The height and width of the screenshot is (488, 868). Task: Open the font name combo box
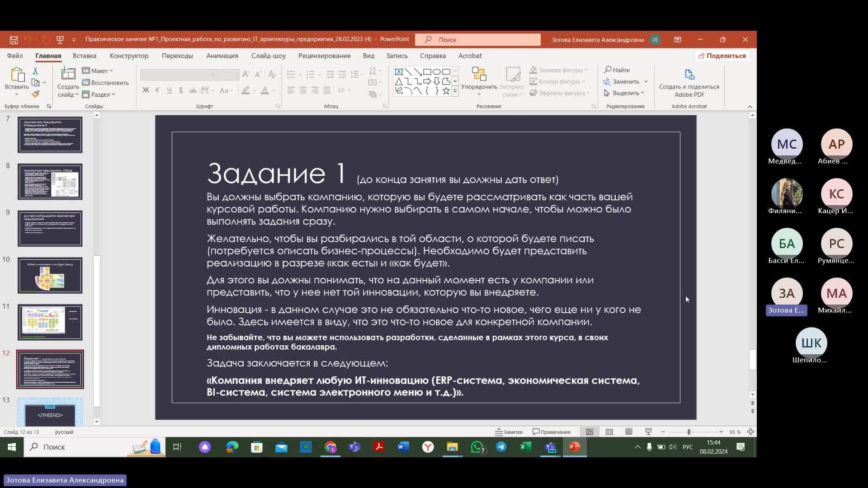click(x=178, y=74)
